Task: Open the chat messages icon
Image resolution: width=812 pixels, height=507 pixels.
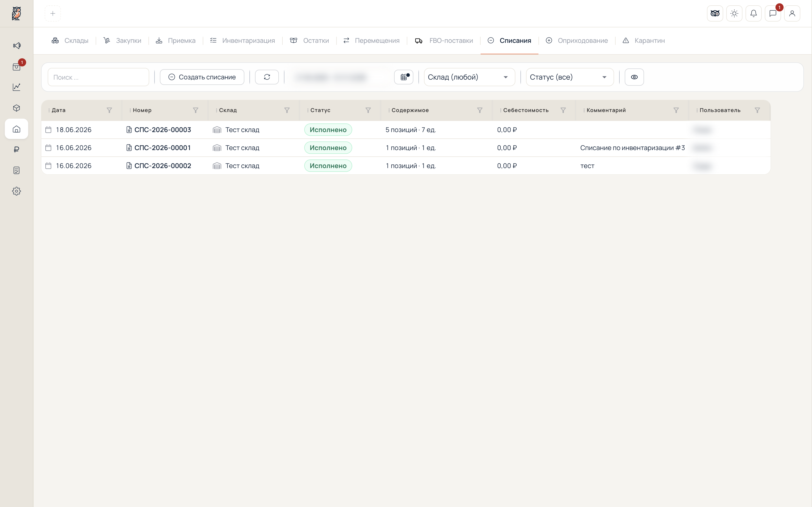Action: pyautogui.click(x=773, y=13)
